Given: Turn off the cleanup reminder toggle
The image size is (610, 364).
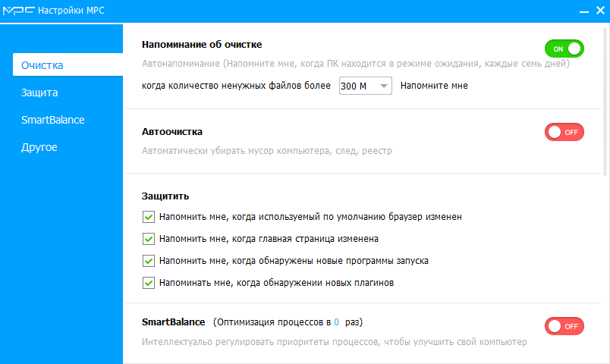Looking at the screenshot, I should pyautogui.click(x=564, y=49).
